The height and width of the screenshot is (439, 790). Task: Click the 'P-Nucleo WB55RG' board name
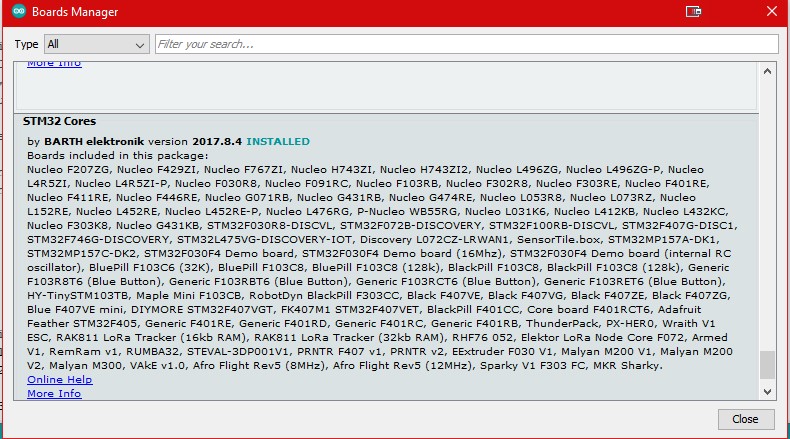[408, 212]
